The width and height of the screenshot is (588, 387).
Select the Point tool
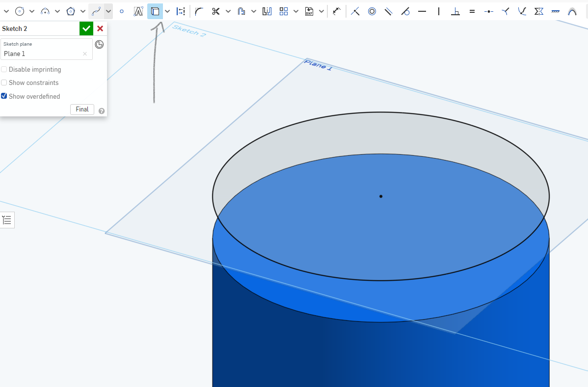coord(122,12)
